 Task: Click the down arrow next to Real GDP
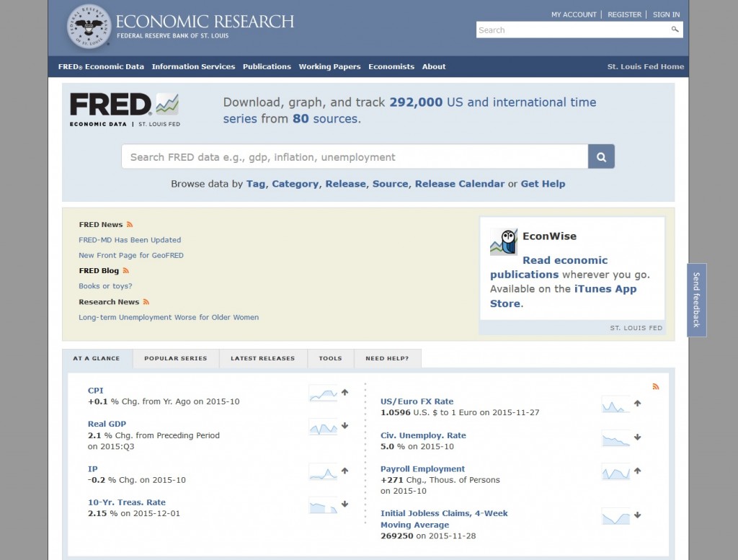coord(345,425)
